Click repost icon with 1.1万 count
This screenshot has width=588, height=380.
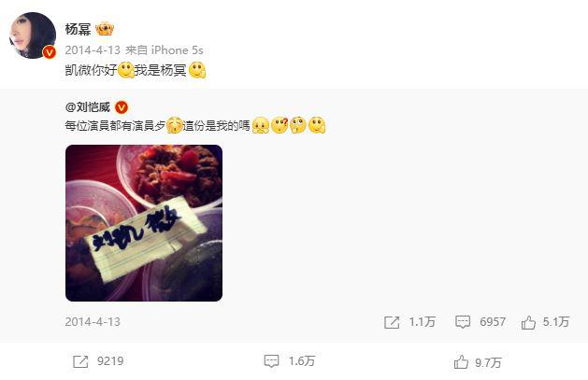point(392,322)
